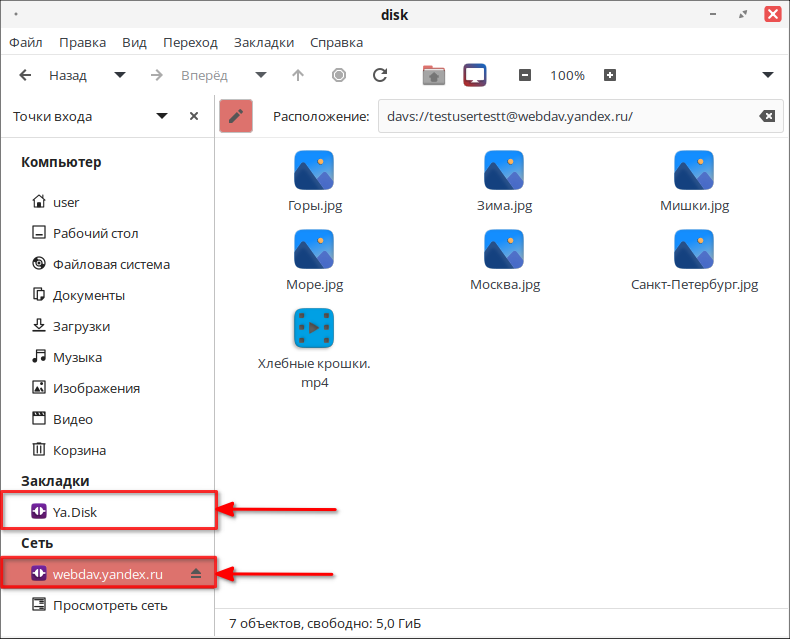This screenshot has width=790, height=639.
Task: Toggle the location edit pencil button
Action: [x=236, y=116]
